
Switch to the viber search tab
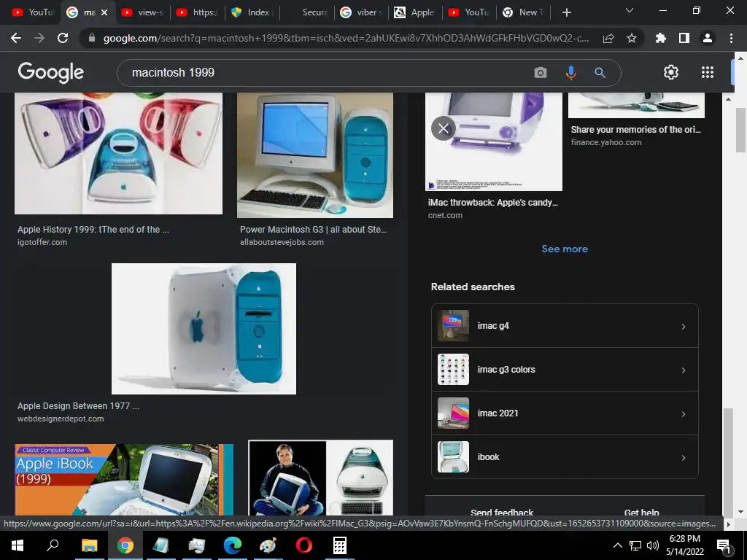[361, 12]
